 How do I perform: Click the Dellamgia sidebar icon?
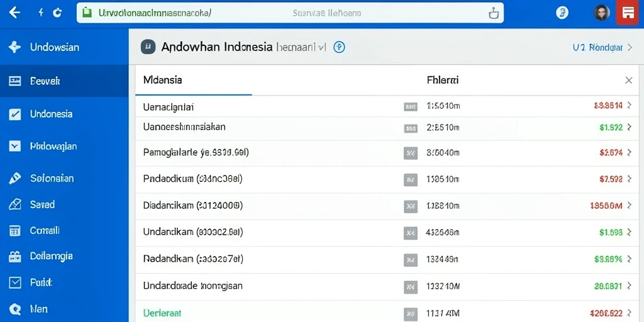(15, 257)
